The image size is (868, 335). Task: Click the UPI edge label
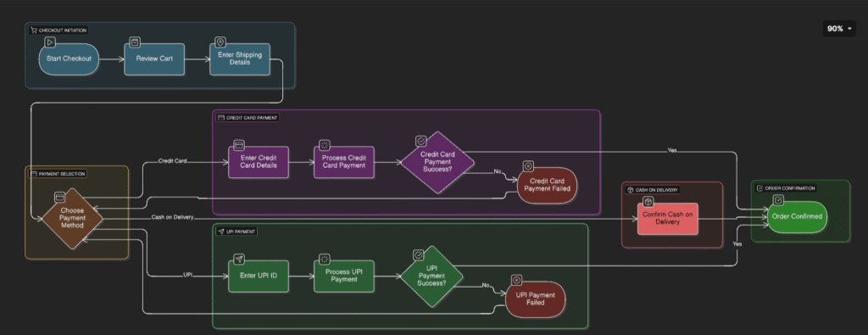point(187,275)
